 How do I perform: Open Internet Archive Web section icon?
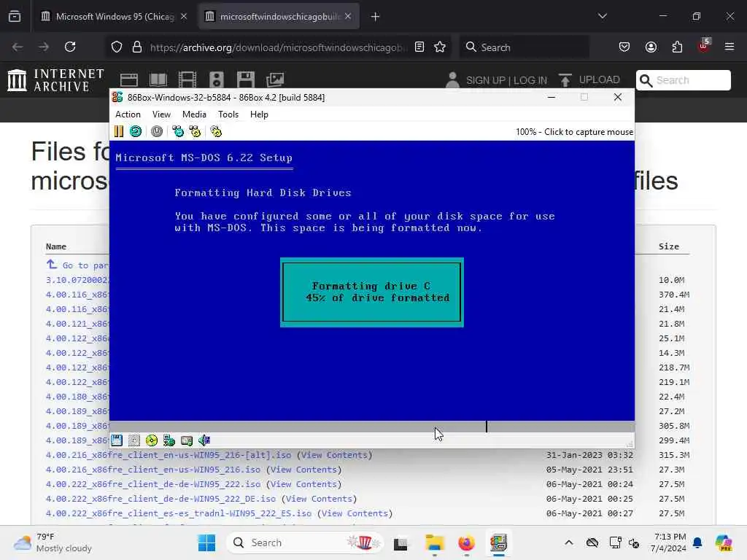click(128, 79)
